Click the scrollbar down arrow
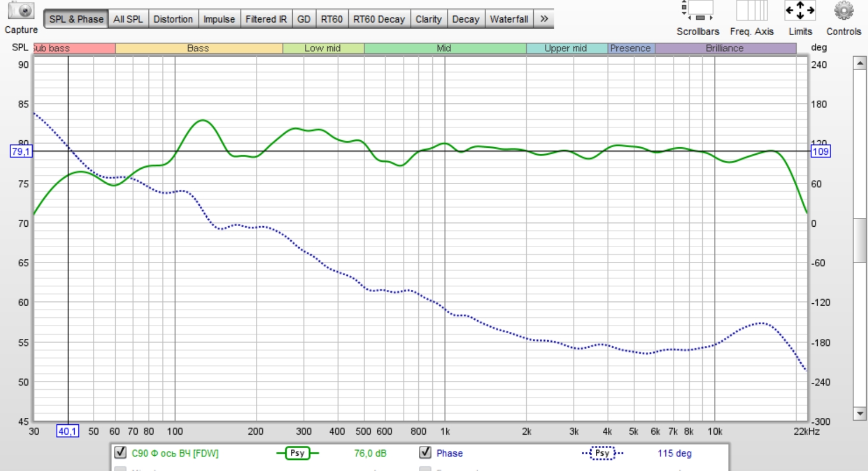 859,414
